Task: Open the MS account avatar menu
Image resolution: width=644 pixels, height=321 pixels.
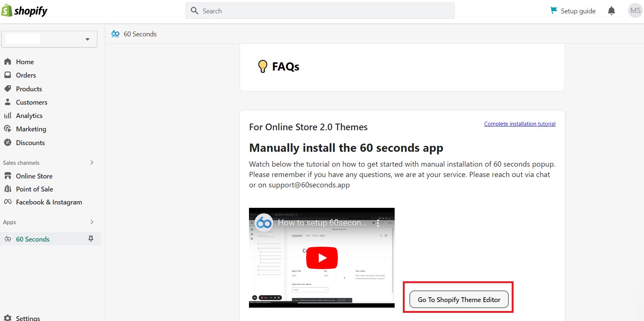Action: pyautogui.click(x=635, y=11)
